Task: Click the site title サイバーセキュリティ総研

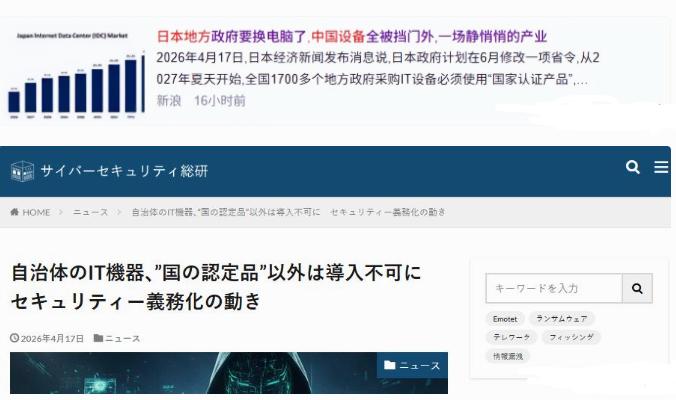Action: click(125, 171)
